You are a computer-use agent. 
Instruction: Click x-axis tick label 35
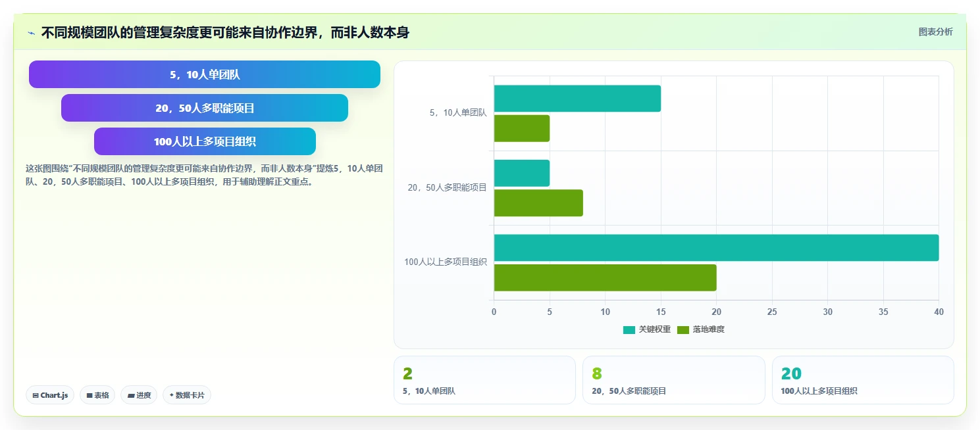click(x=883, y=312)
